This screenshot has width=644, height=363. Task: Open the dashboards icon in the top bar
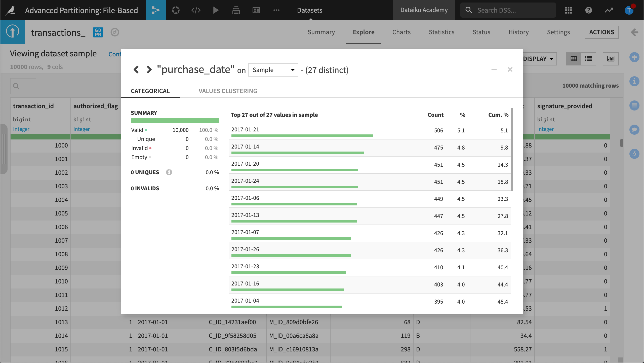tap(256, 10)
